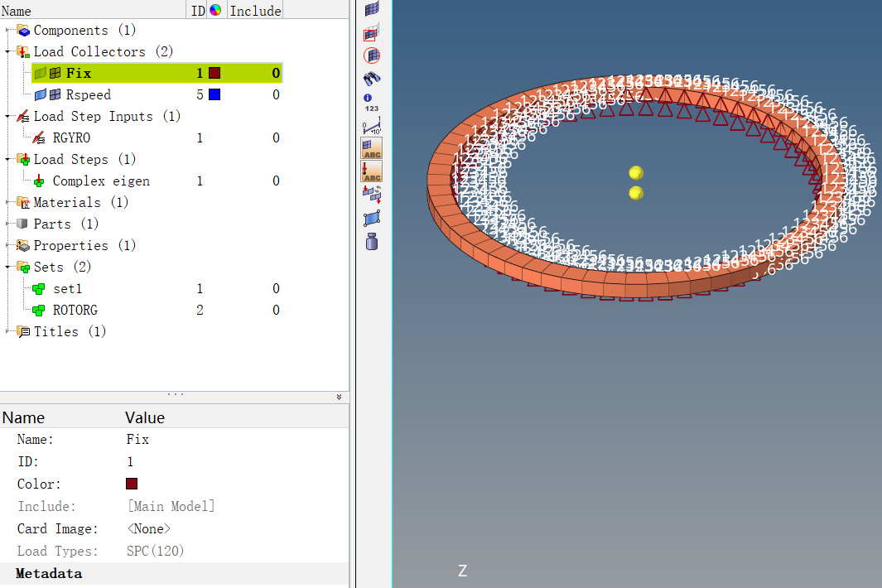Viewport: 882px width, 588px height.
Task: Toggle element ABC label display
Action: point(372,148)
